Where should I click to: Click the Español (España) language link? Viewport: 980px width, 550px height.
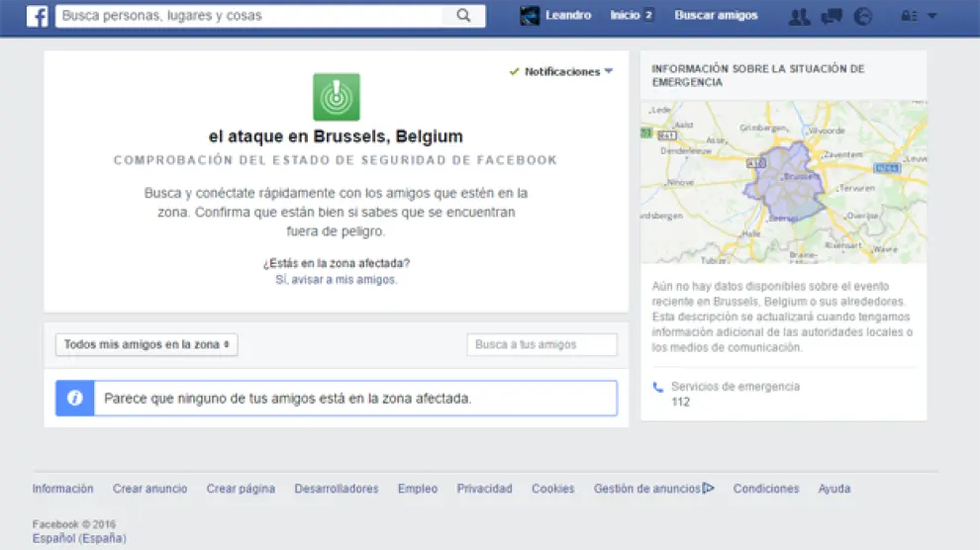[x=79, y=538]
